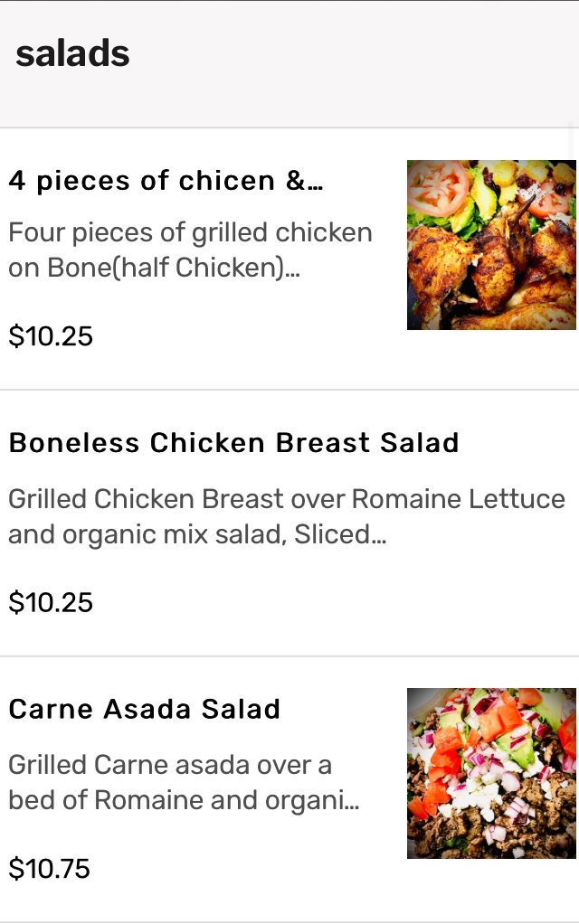The height and width of the screenshot is (924, 579).
Task: Open the Boneless Chicken Breast Salad item
Action: click(x=289, y=523)
